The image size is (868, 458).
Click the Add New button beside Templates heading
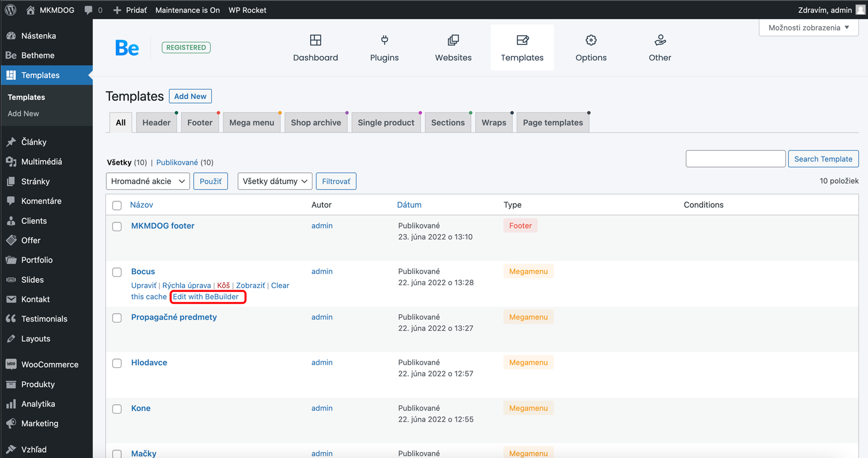[x=190, y=97]
